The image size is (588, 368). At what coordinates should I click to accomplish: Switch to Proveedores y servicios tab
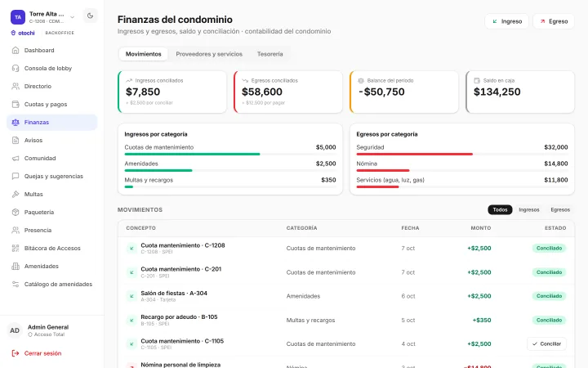[209, 54]
